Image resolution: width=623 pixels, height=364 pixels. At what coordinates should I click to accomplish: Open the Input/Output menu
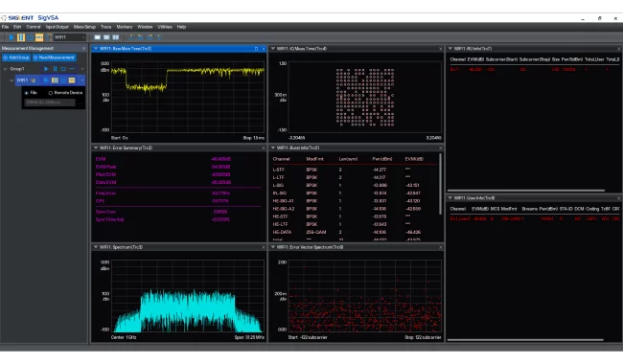point(57,27)
